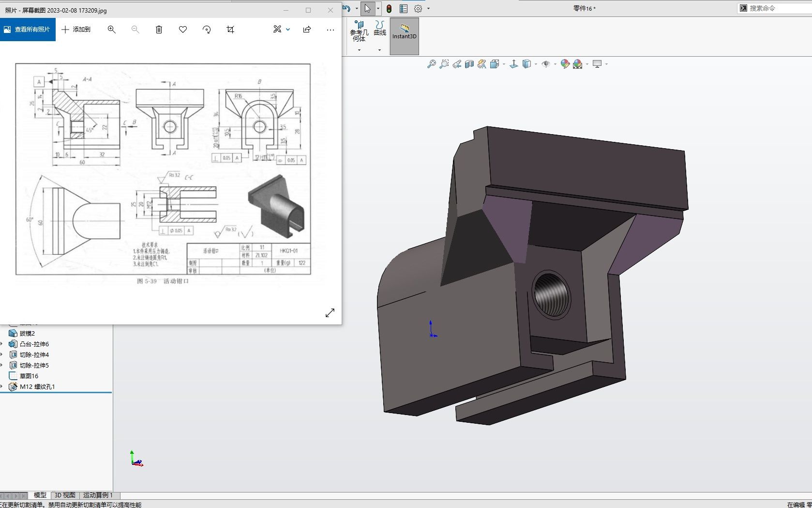Viewport: 812px width, 508px height.
Task: Toggle Hide/Show Items eye in heads-up toolbar
Action: 546,64
